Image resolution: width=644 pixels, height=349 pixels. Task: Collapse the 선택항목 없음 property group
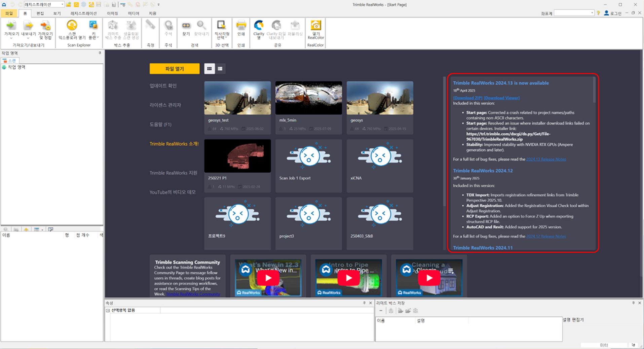108,310
